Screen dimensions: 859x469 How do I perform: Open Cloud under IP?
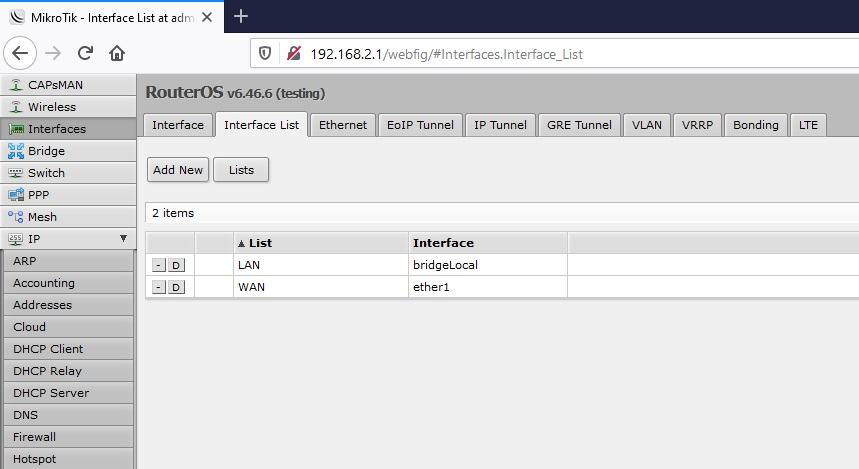(68, 327)
